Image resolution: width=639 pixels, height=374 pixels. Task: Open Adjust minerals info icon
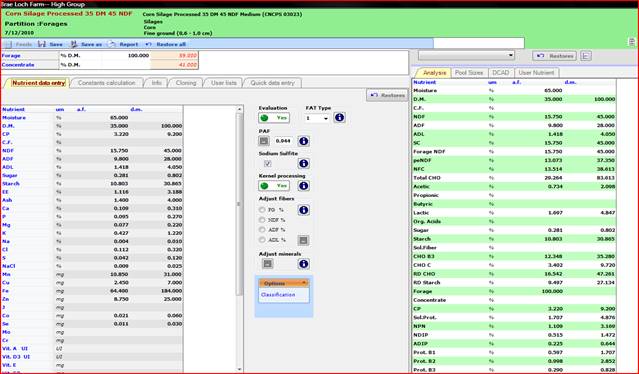pos(304,264)
